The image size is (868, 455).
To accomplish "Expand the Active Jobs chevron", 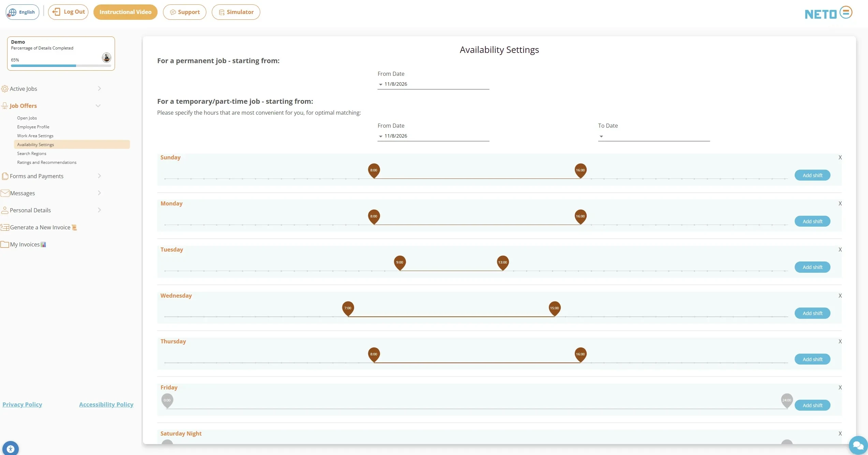I will tap(99, 89).
